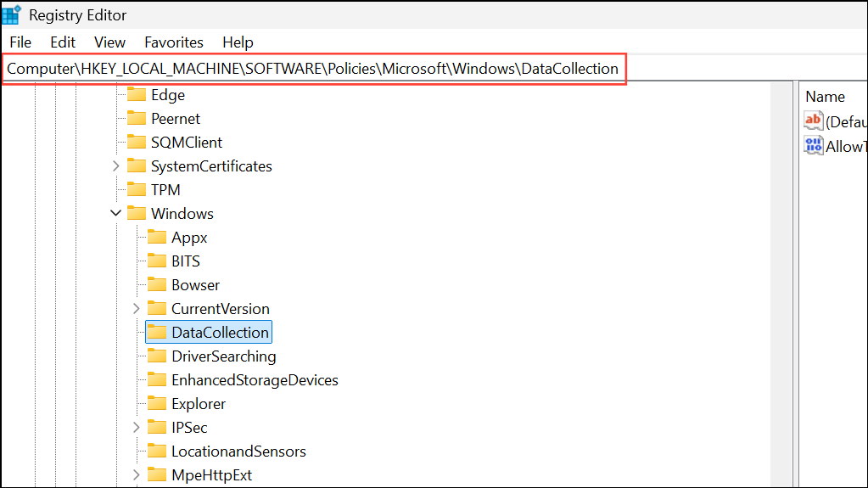Expand the MpeHttpExt key
The image size is (868, 488).
pyautogui.click(x=136, y=475)
